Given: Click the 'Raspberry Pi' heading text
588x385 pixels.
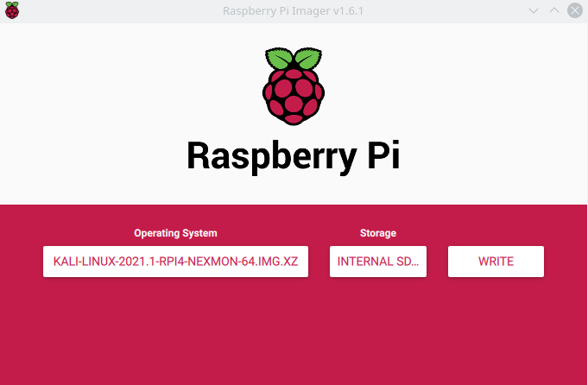Looking at the screenshot, I should [x=294, y=156].
